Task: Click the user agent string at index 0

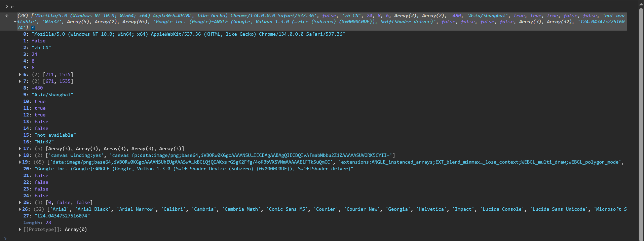Action: [x=188, y=34]
